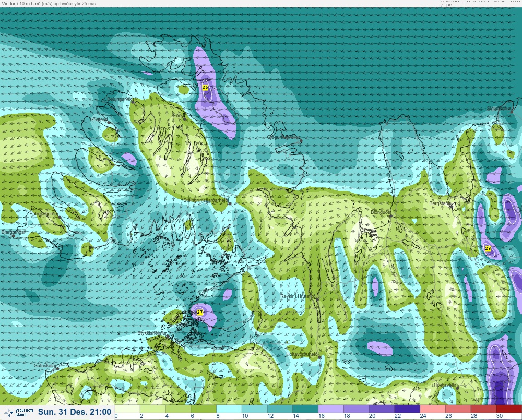The height and width of the screenshot is (420, 522).
Task: Pick the 16–18 m/s light lavender swatch
Action: [x=331, y=409]
